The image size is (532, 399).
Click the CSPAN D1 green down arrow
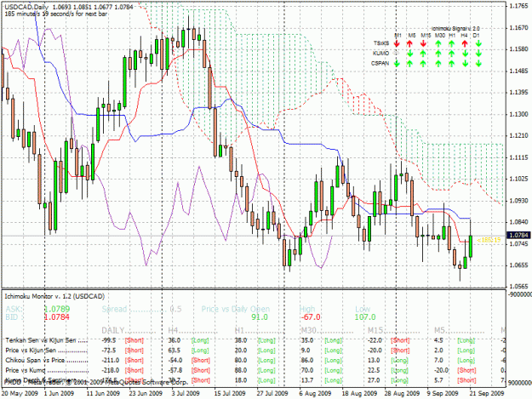[x=478, y=64]
